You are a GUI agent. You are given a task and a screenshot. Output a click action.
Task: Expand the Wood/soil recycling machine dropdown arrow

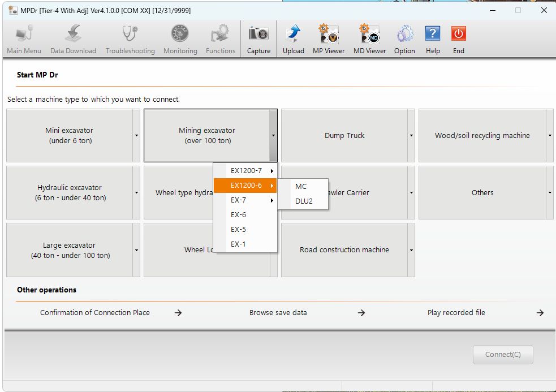(550, 136)
